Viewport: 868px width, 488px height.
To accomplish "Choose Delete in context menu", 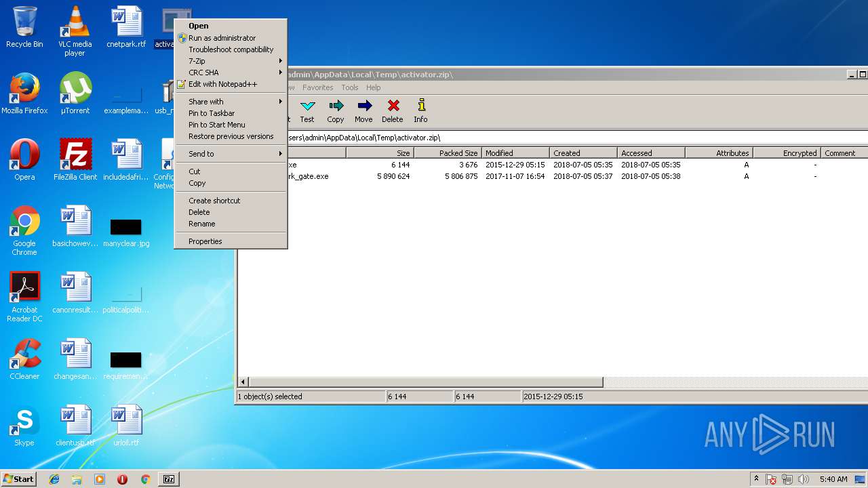I will coord(231,212).
